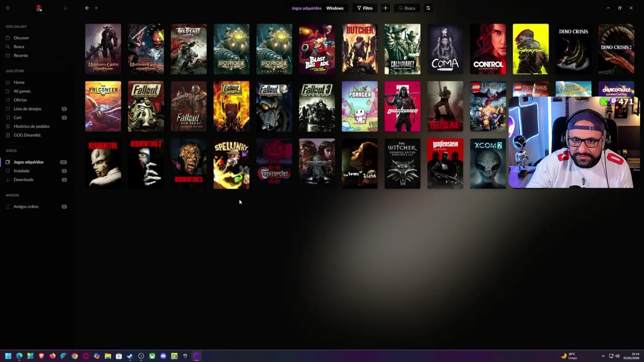This screenshot has height=362, width=644.
Task: Open Xbox app from the taskbar
Action: (x=152, y=356)
